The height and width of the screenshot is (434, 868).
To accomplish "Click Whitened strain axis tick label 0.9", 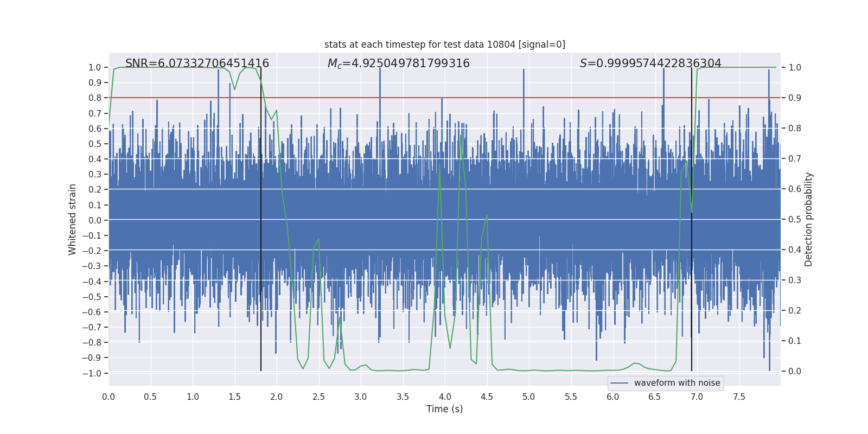I will (95, 83).
